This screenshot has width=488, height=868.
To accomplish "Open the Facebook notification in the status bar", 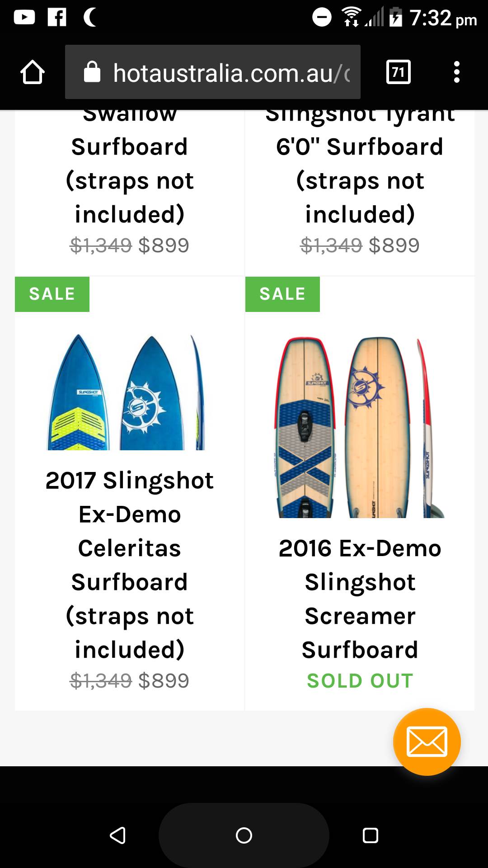I will (x=56, y=18).
